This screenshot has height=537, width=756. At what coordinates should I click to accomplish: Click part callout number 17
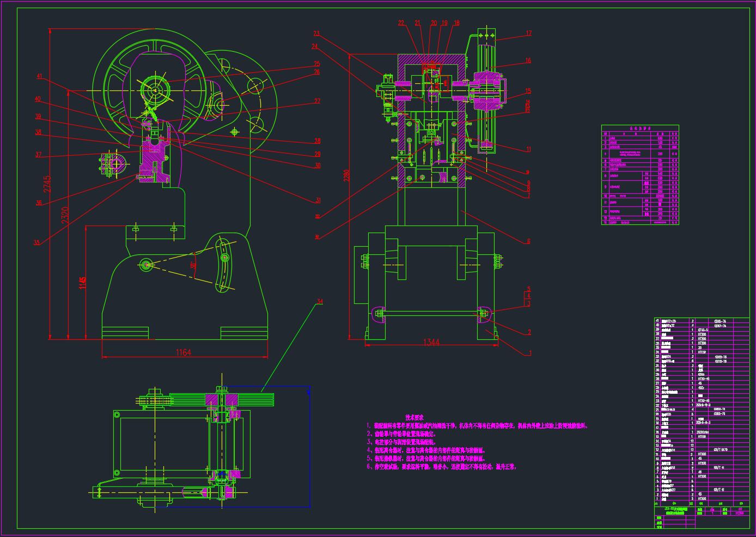[528, 33]
